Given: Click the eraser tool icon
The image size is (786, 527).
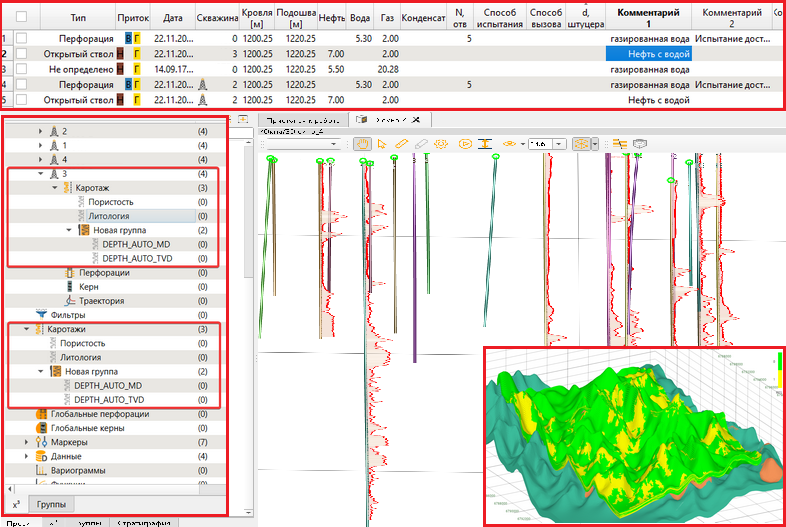Looking at the screenshot, I should 421,144.
